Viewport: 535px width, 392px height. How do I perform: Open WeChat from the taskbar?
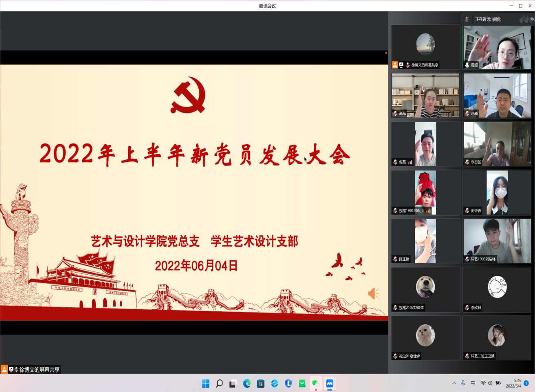click(315, 383)
